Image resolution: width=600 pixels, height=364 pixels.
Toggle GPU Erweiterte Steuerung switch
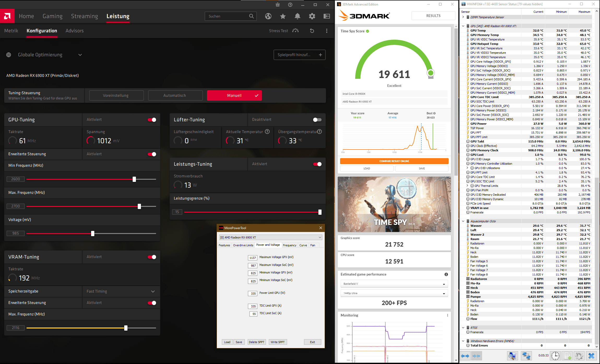click(x=152, y=154)
